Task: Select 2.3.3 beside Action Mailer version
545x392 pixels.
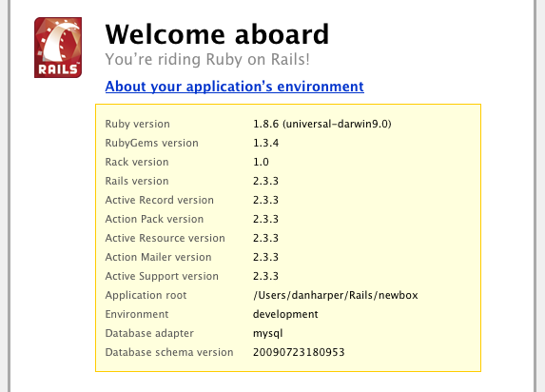Action: click(266, 257)
